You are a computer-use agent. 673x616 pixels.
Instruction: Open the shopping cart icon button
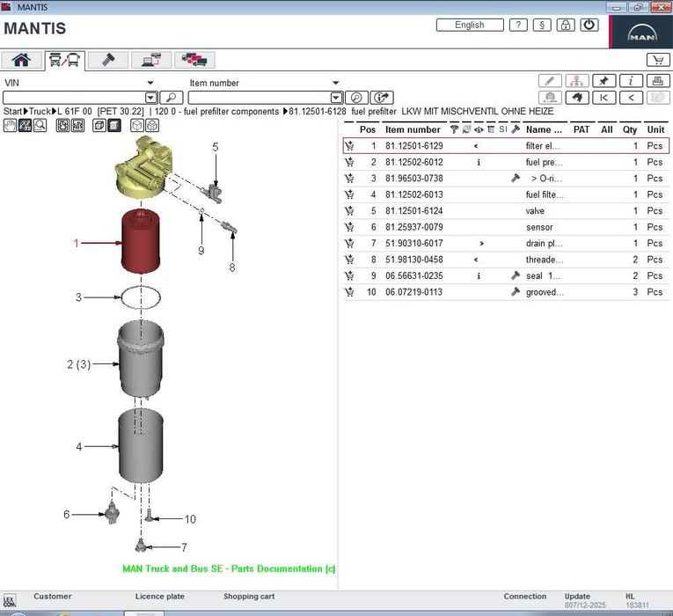657,60
